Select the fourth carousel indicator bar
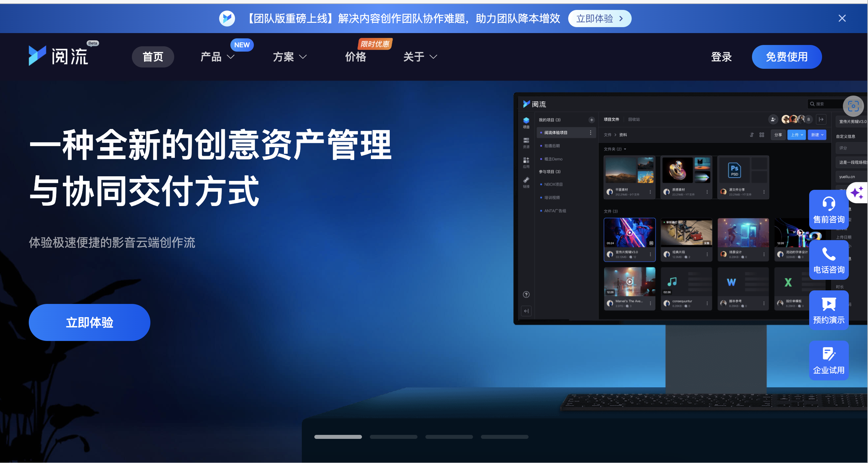 coord(504,437)
